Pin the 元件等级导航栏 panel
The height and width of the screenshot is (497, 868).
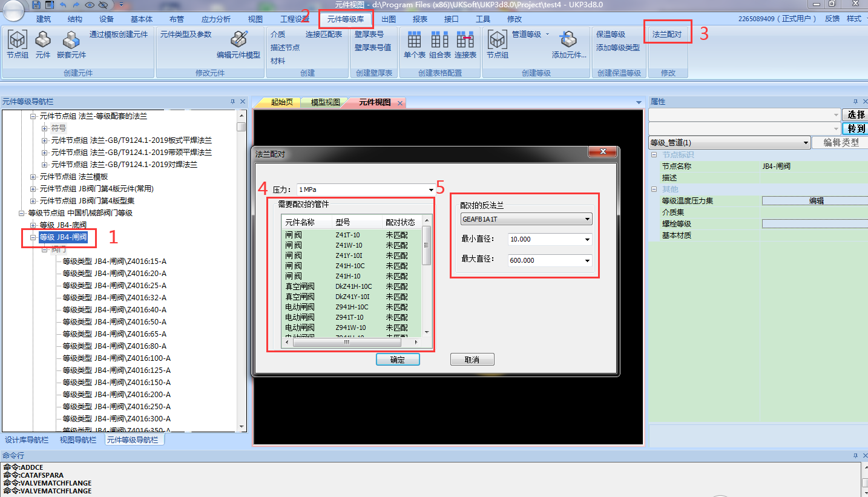232,102
